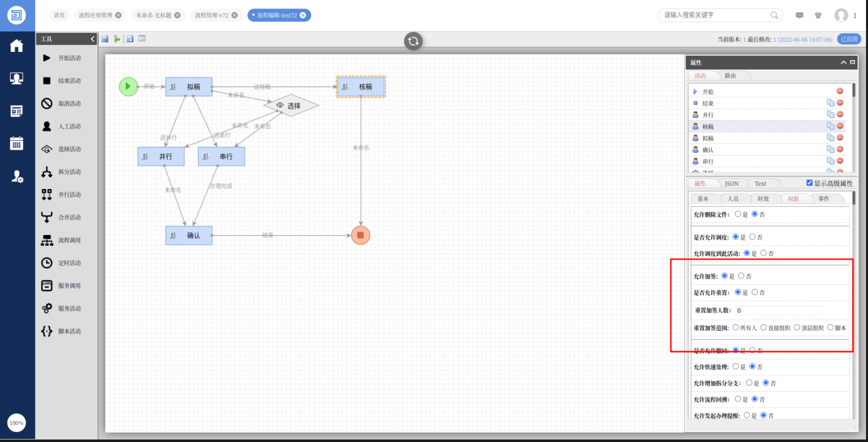The width and height of the screenshot is (868, 442).
Task: Switch to the 路由 tab
Action: 730,76
